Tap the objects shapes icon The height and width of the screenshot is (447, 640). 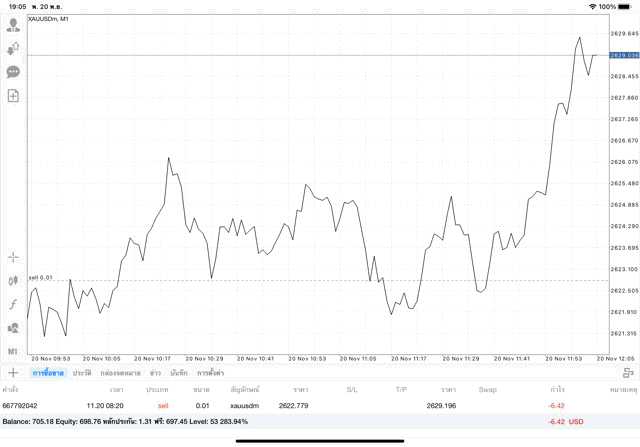[13, 328]
